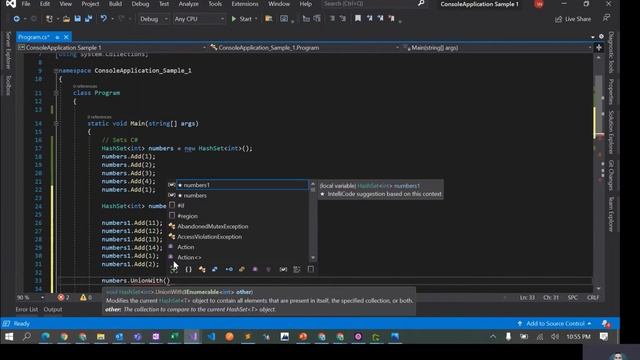
Task: Open the Build menu
Action: point(115,4)
